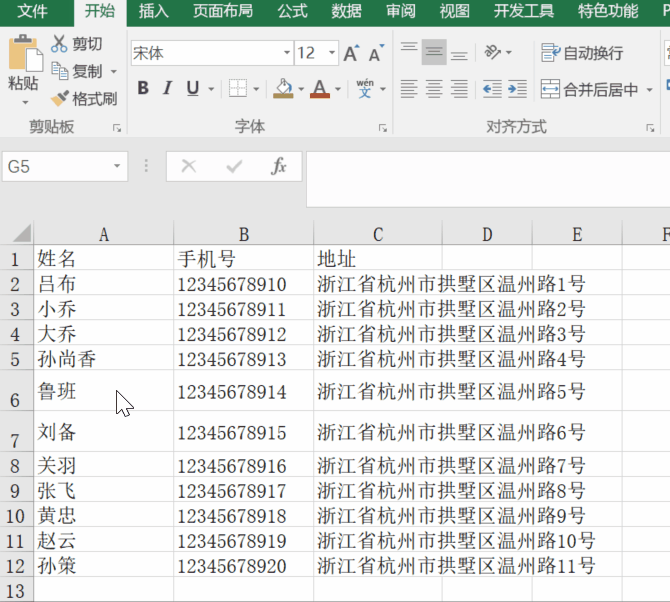Align text right

click(x=459, y=89)
